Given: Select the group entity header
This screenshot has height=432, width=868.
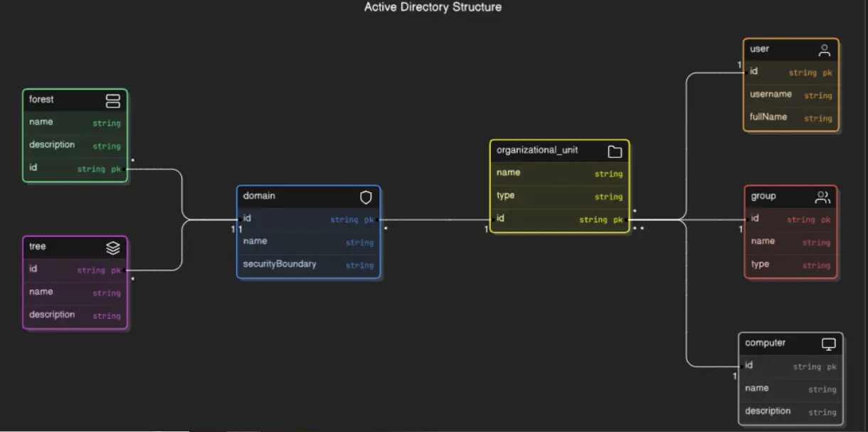Looking at the screenshot, I should point(790,197).
